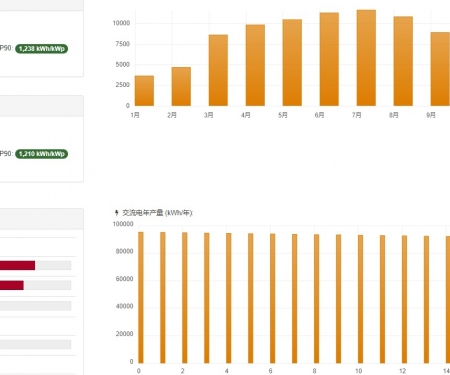Click the green 1,238 kWh/kWp badge

click(x=41, y=49)
